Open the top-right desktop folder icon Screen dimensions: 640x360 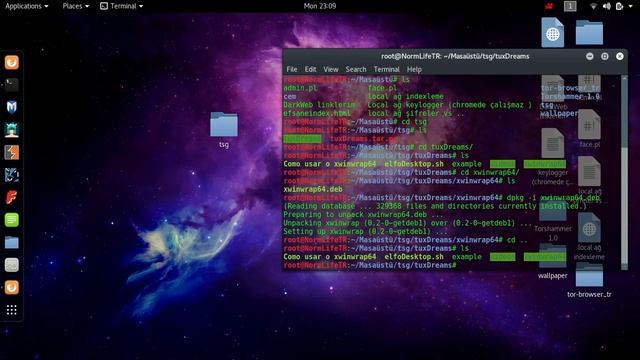point(589,32)
